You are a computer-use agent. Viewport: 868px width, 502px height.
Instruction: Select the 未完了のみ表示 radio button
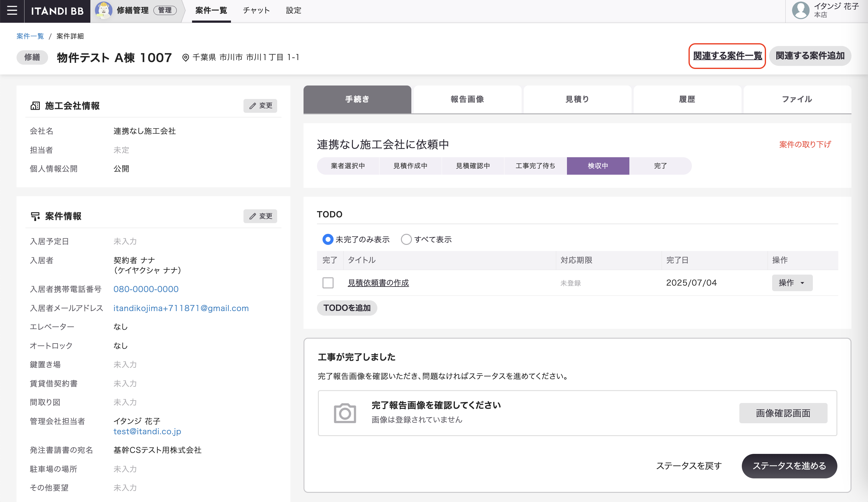coord(327,239)
